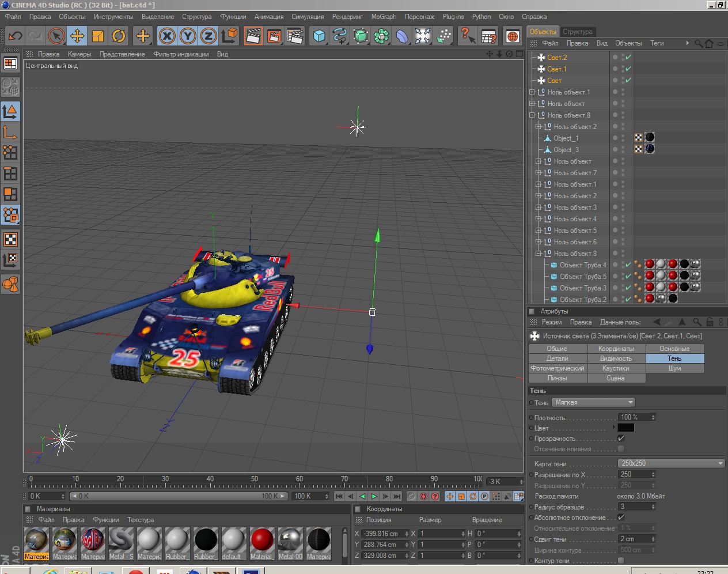The width and height of the screenshot is (728, 574).
Task: Open the Видимость attribute tab
Action: coord(616,358)
